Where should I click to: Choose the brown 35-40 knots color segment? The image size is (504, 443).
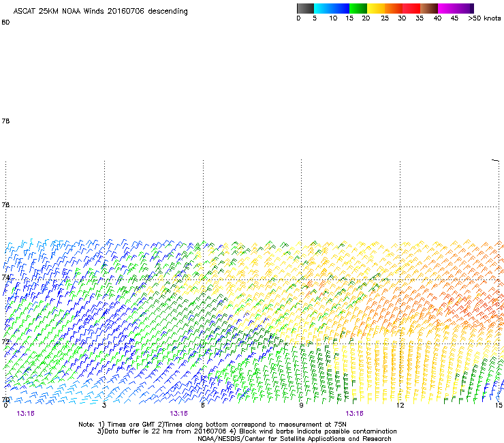tap(429, 8)
